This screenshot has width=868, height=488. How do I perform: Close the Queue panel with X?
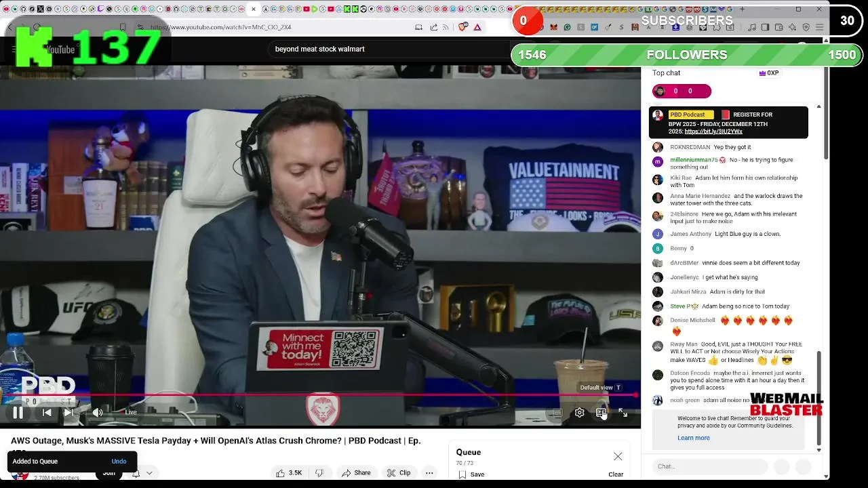pos(618,456)
